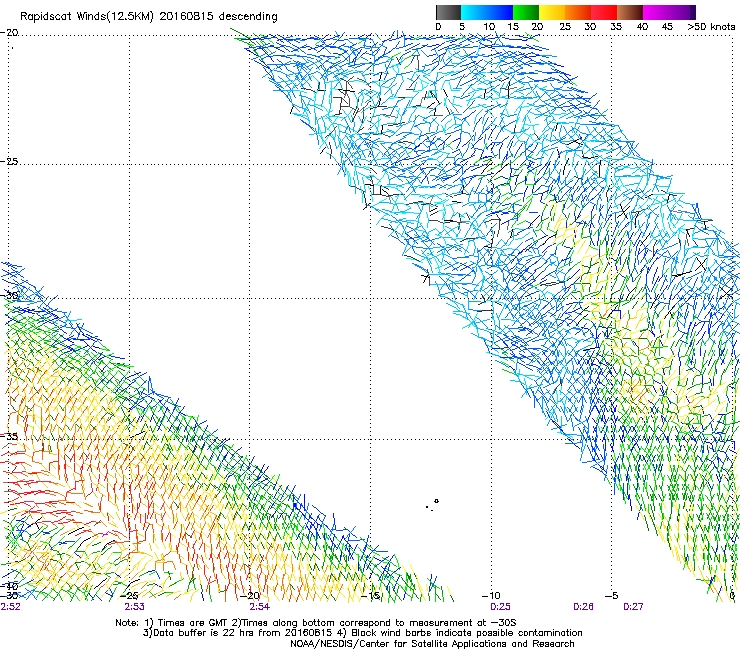This screenshot has height=650, width=740.
Task: Click the '-5' longitude label on bottom axis
Action: [x=612, y=595]
